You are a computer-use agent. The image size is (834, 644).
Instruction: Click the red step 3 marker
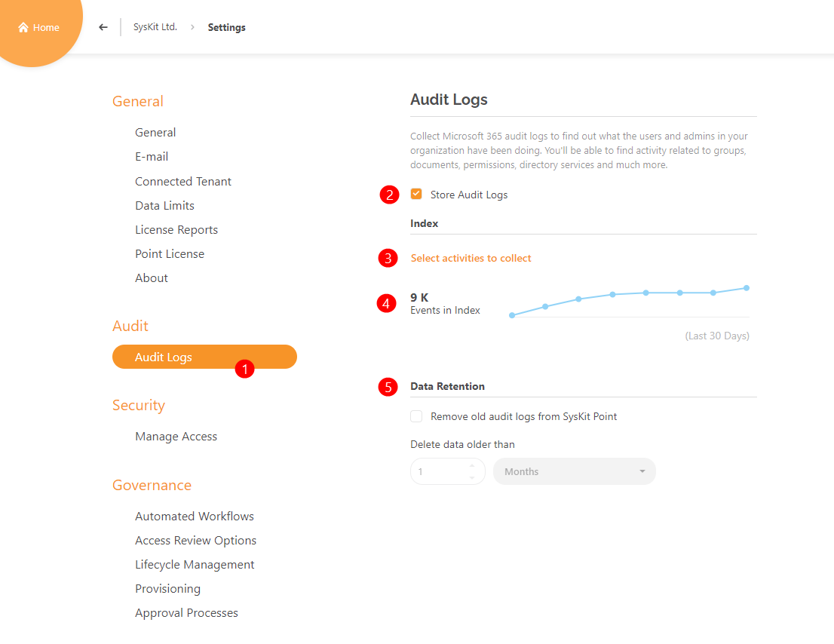[x=388, y=258]
